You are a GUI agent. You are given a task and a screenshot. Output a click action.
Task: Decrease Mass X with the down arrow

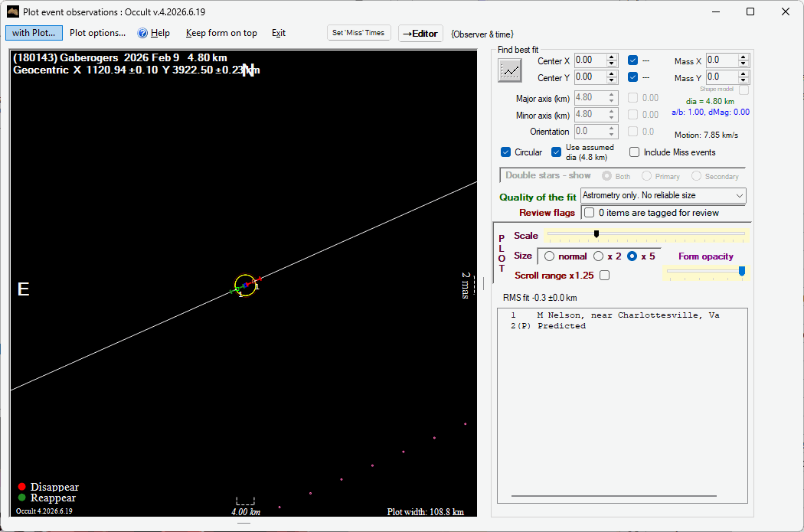pyautogui.click(x=744, y=64)
